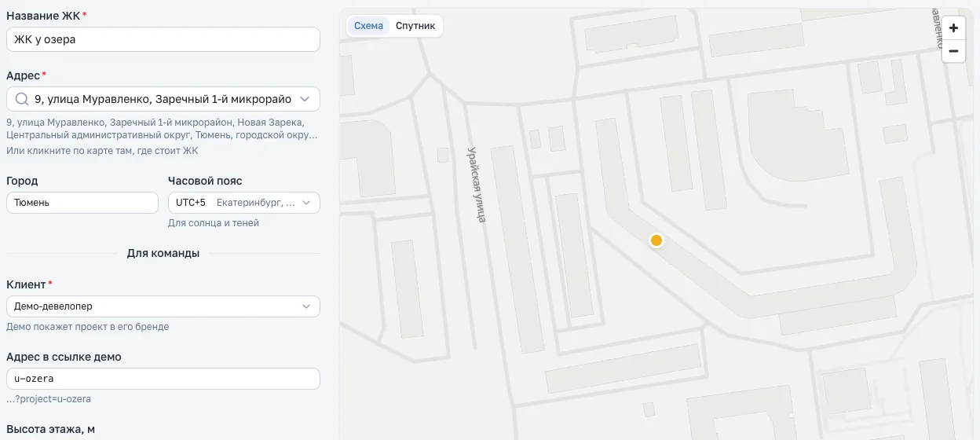Open the Клиент Демо-девелопер dropdown

pos(163,306)
